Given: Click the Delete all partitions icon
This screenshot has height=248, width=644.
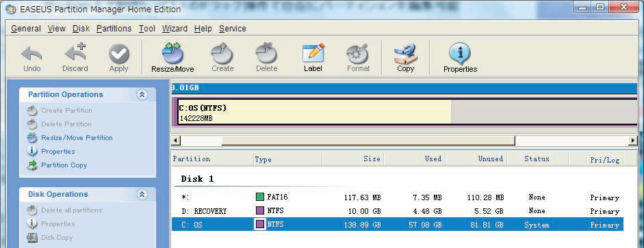Looking at the screenshot, I should click(x=32, y=210).
